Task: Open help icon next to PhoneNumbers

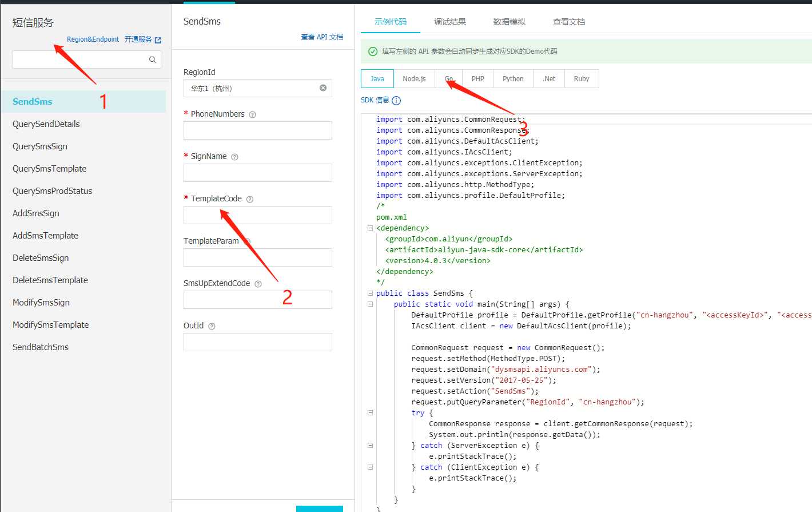Action: coord(252,114)
